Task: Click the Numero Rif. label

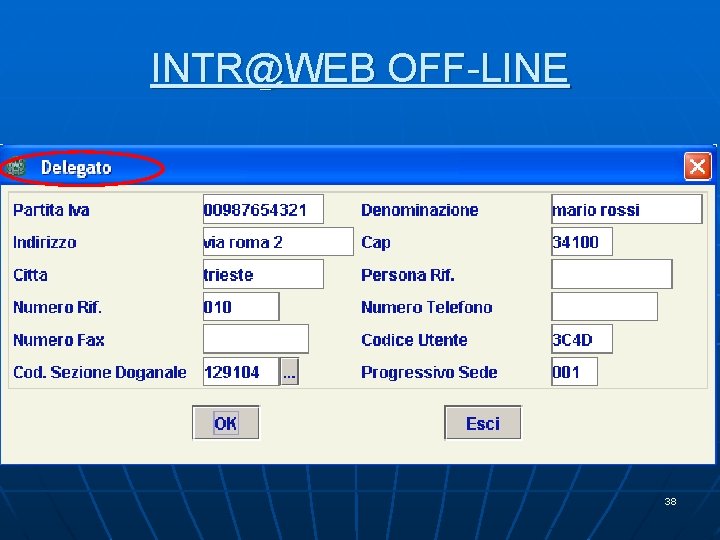Action: click(x=57, y=307)
